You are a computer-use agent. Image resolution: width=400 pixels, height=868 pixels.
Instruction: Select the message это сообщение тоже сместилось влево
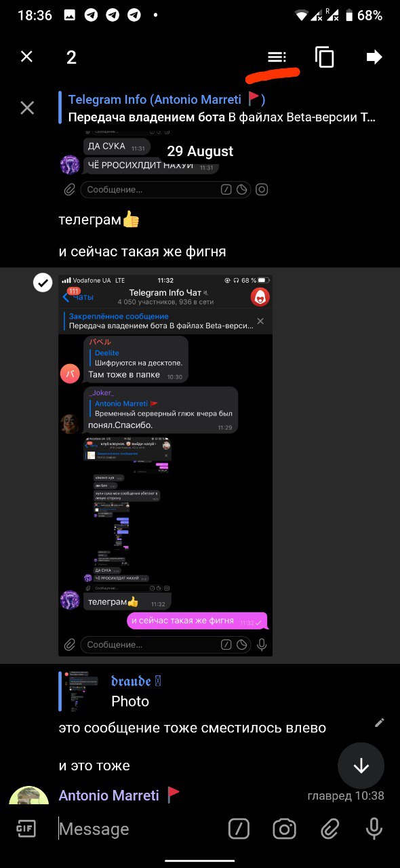(x=193, y=728)
